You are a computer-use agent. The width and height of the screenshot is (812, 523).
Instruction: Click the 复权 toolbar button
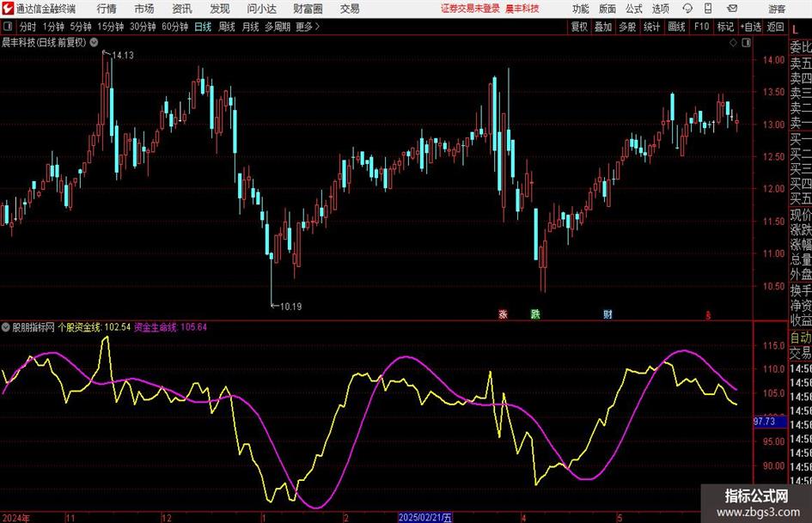579,27
